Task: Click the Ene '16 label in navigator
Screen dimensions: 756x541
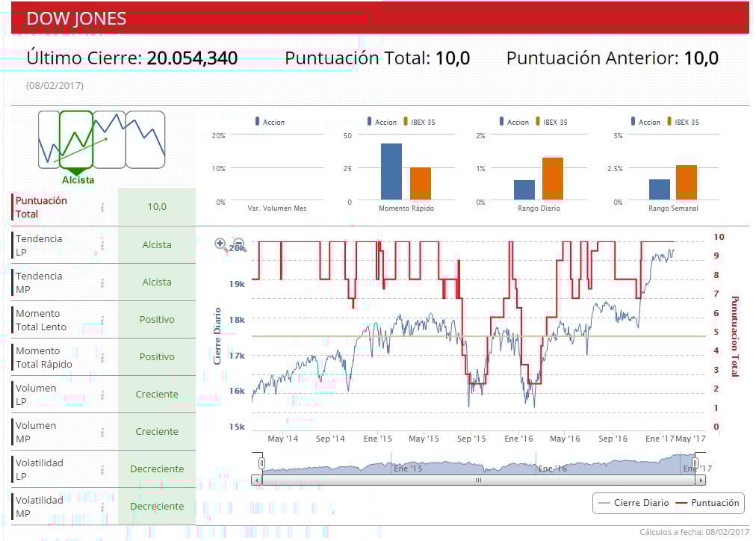Action: (x=553, y=469)
